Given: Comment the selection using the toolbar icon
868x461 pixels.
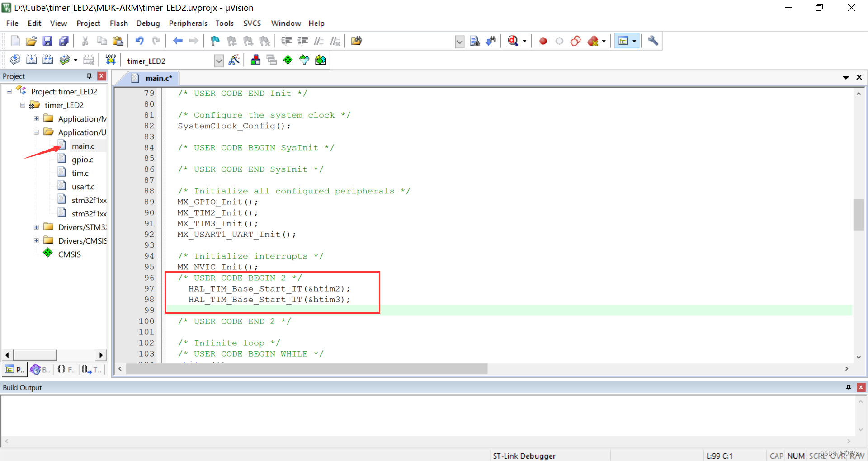Looking at the screenshot, I should (319, 41).
